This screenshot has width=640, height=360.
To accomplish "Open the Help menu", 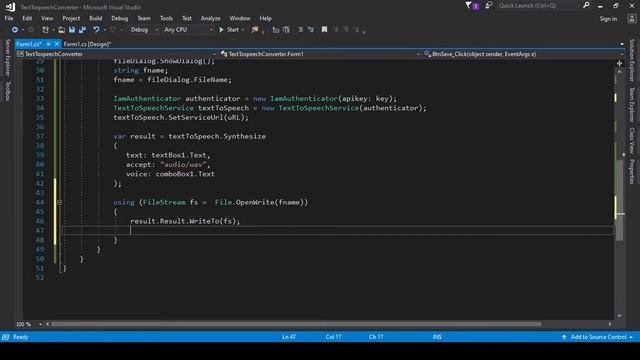I will tap(265, 18).
